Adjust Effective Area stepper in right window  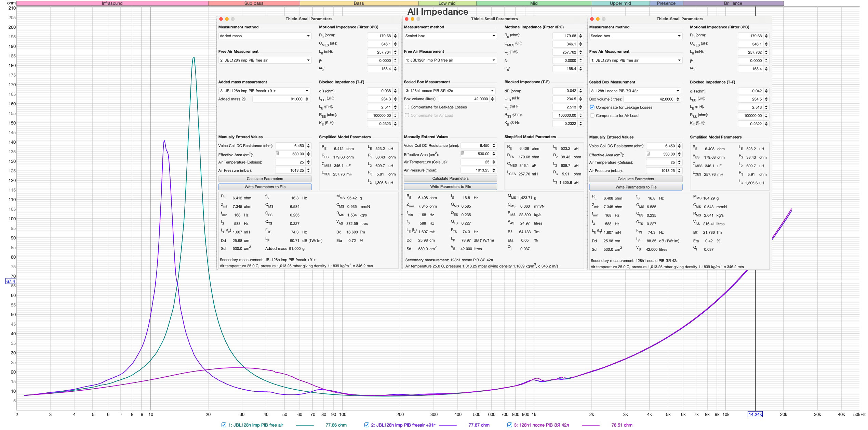679,154
